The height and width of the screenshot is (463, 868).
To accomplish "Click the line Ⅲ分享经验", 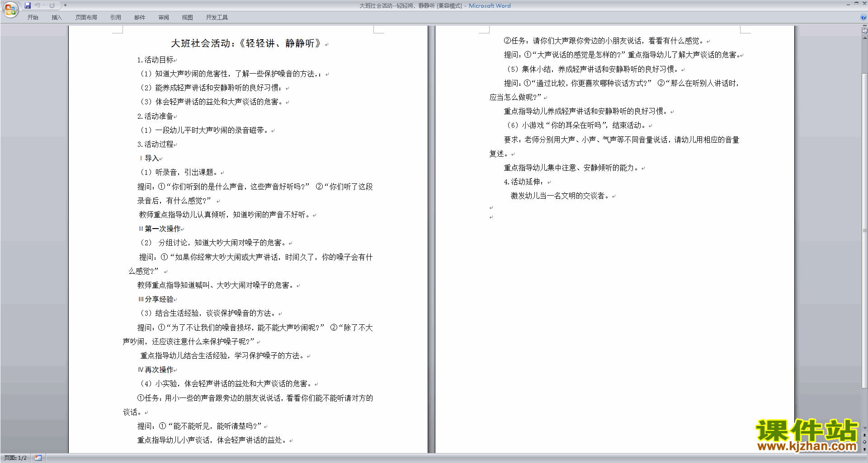I will click(x=156, y=299).
